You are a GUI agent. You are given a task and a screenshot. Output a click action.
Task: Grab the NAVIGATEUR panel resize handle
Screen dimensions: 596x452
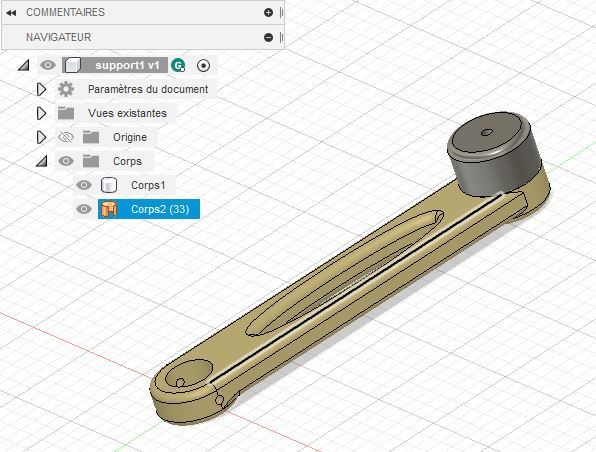click(281, 37)
